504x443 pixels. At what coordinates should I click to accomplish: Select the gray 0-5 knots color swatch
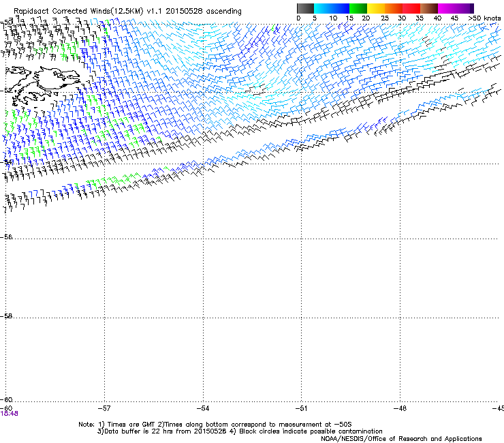[305, 8]
